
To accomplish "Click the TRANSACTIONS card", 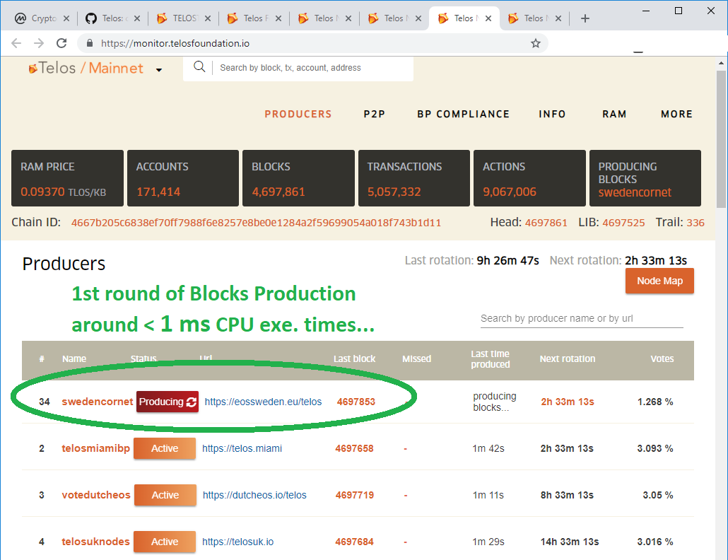I will pos(414,178).
